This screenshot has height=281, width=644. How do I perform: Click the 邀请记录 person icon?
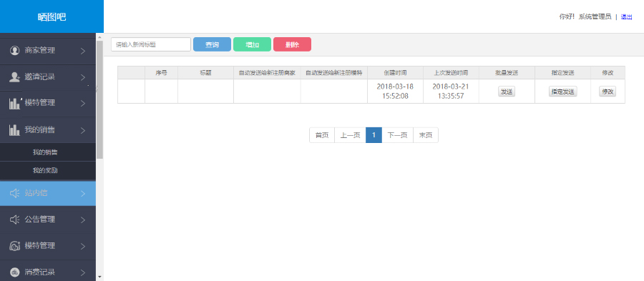[x=14, y=77]
